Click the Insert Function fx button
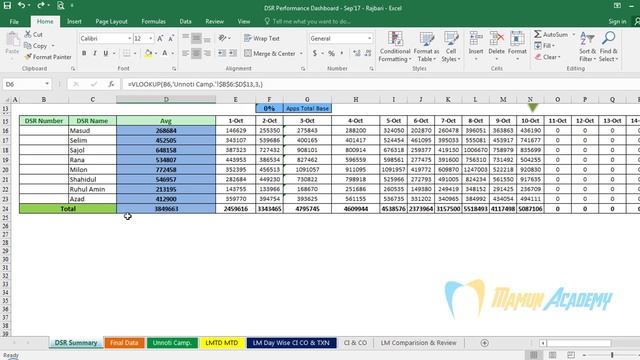 click(x=111, y=84)
